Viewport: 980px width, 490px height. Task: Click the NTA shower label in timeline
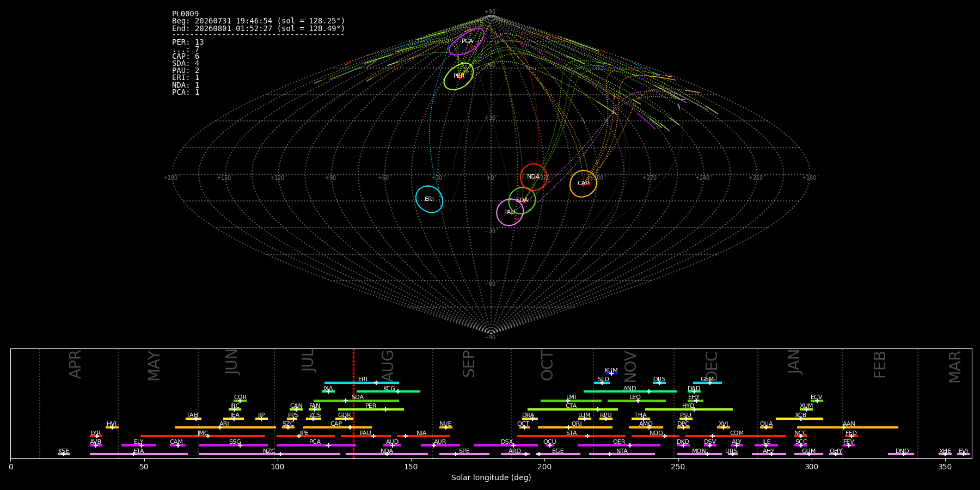click(x=622, y=451)
